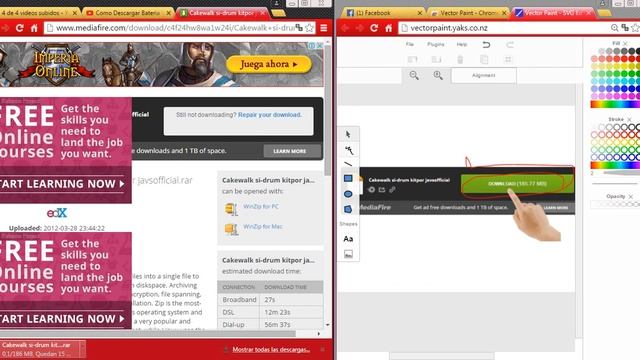
Task: Click the 'Juega ahora' ad button
Action: 269,64
